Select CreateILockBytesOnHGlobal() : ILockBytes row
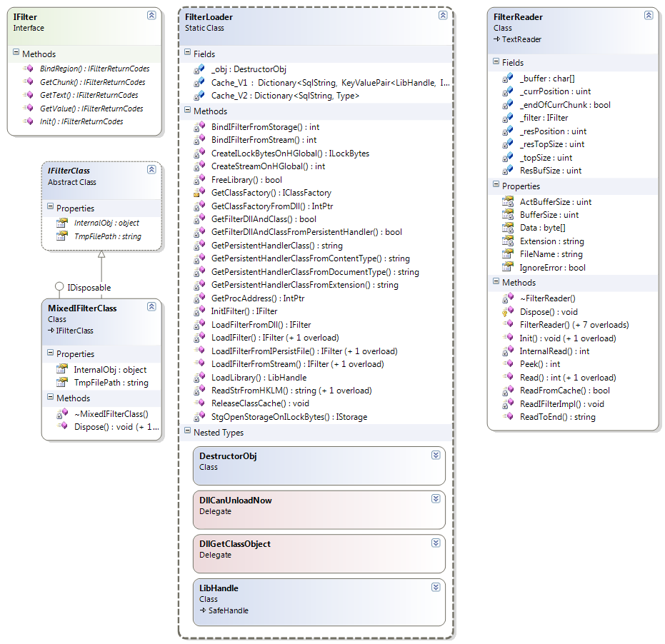Screen dimensions: 665x644 coord(290,154)
